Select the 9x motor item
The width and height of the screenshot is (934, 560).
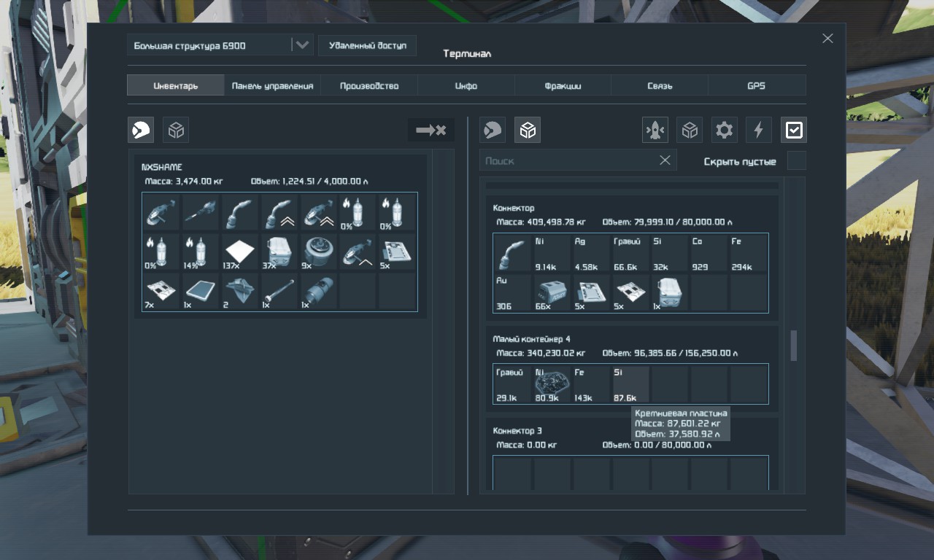pyautogui.click(x=319, y=252)
